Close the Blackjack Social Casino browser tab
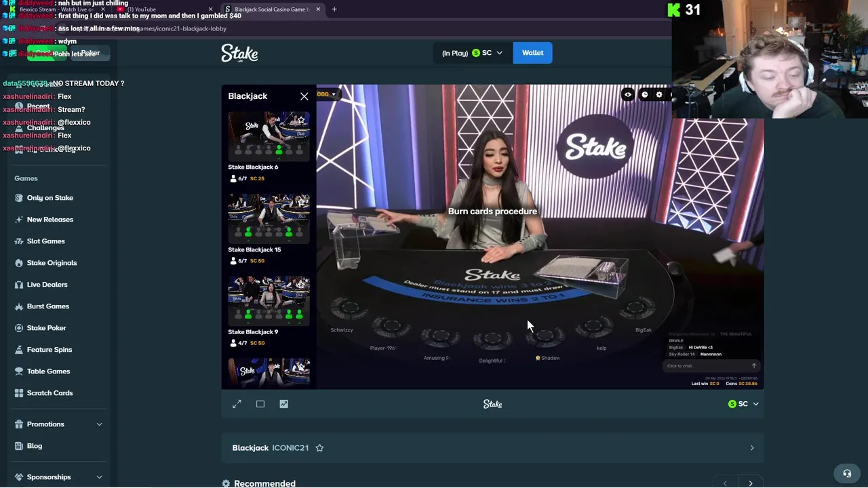The height and width of the screenshot is (488, 868). click(318, 9)
